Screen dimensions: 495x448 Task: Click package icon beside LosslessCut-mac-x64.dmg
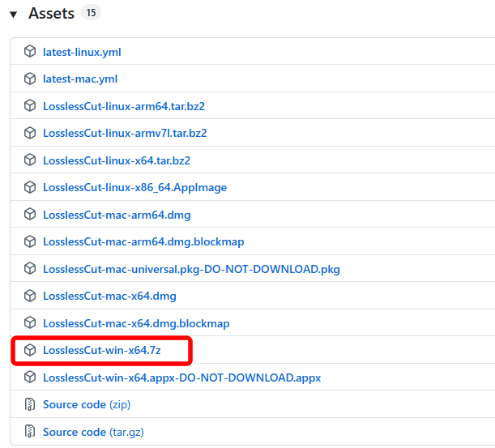coord(30,296)
